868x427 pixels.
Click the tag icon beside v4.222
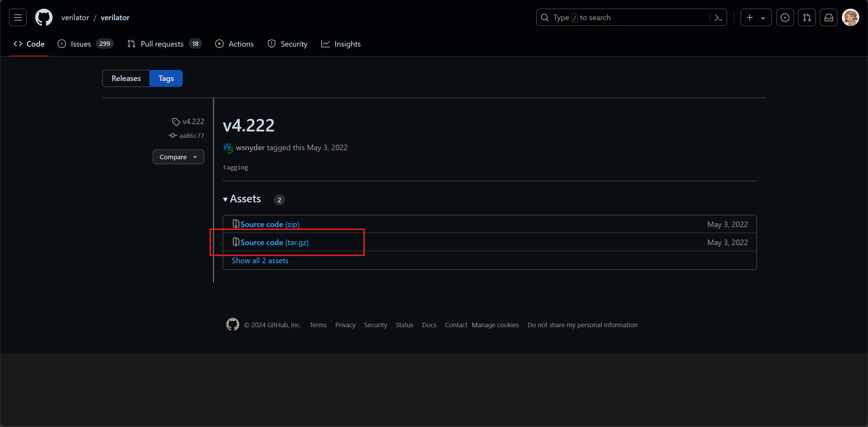tap(176, 122)
